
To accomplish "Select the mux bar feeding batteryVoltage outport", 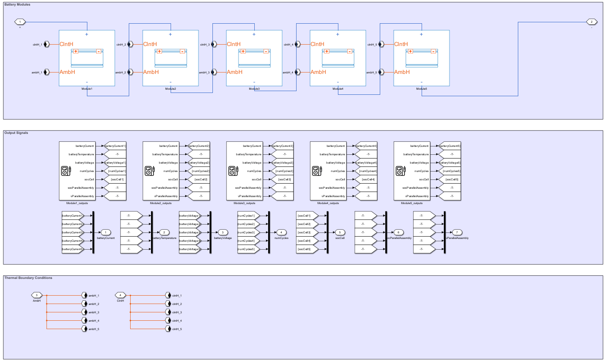I will [211, 232].
